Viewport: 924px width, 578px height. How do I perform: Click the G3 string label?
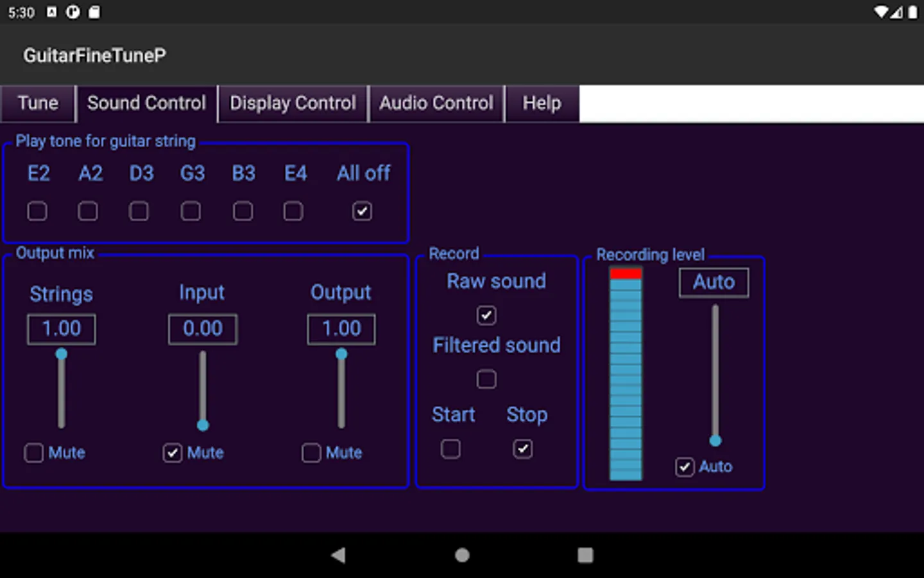193,173
